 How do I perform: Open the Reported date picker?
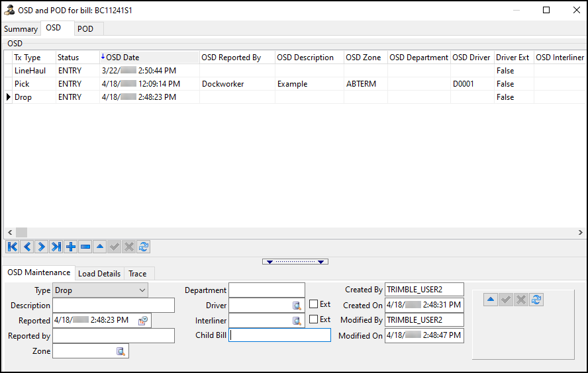click(143, 321)
